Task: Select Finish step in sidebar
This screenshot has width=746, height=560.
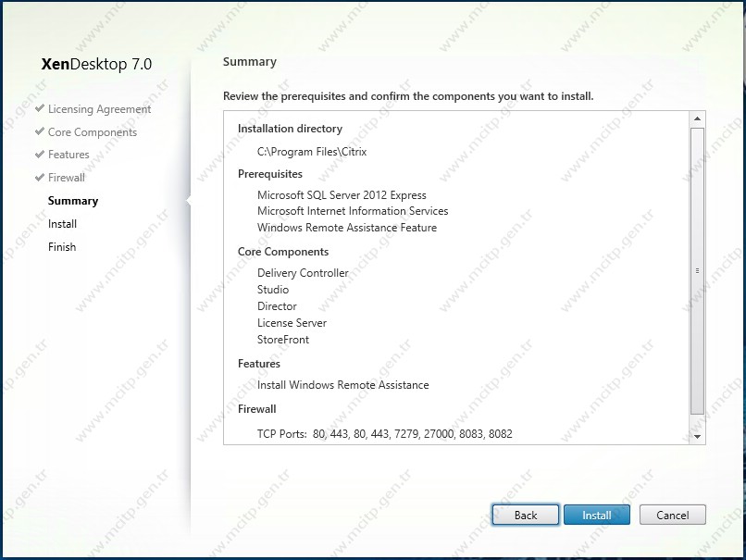Action: [x=62, y=246]
